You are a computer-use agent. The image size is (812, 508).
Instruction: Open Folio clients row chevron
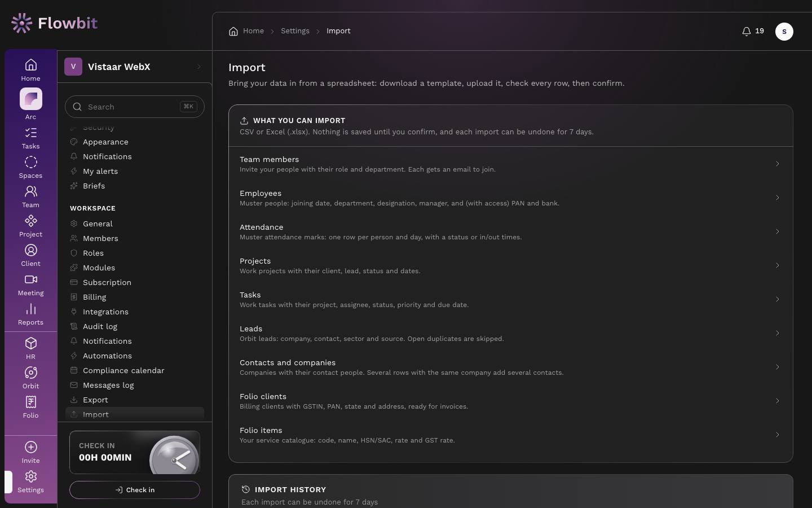777,401
